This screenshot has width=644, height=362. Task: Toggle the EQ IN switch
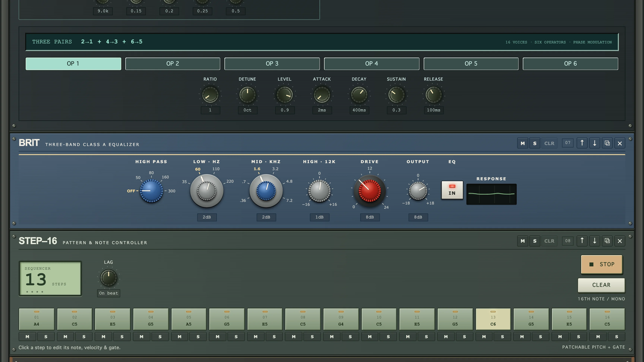[452, 190]
